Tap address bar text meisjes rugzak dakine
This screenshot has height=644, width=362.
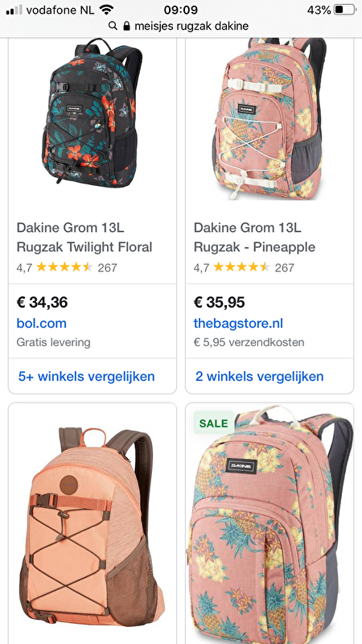tap(191, 27)
